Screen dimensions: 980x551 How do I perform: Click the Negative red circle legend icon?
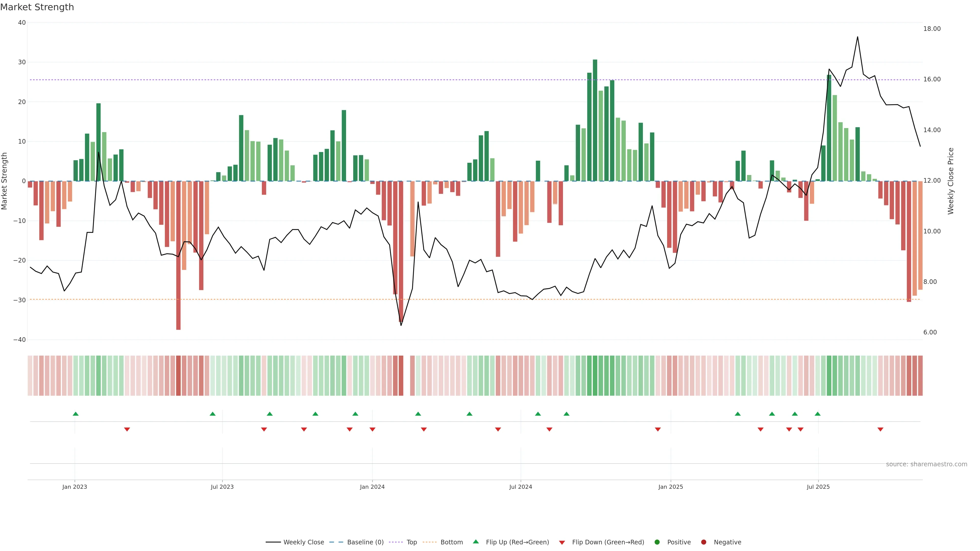pyautogui.click(x=703, y=542)
